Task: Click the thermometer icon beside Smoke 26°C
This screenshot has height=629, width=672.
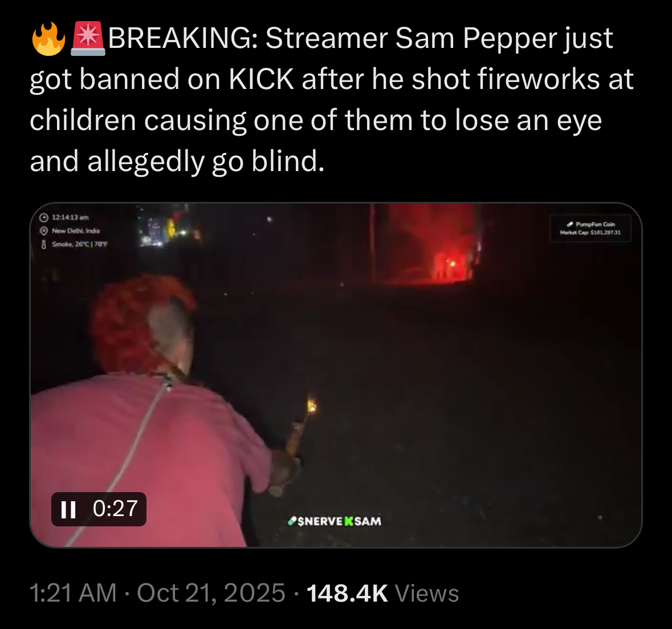Action: [43, 245]
